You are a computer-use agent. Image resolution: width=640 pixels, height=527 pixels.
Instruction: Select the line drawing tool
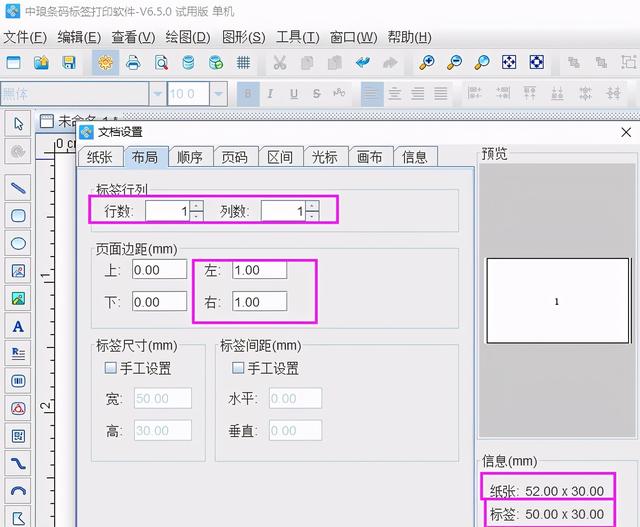click(x=18, y=188)
